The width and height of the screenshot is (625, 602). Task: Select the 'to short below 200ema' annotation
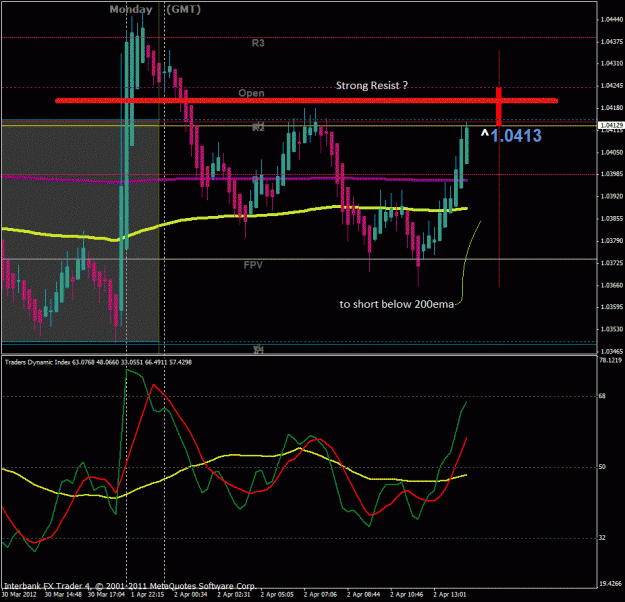(397, 304)
